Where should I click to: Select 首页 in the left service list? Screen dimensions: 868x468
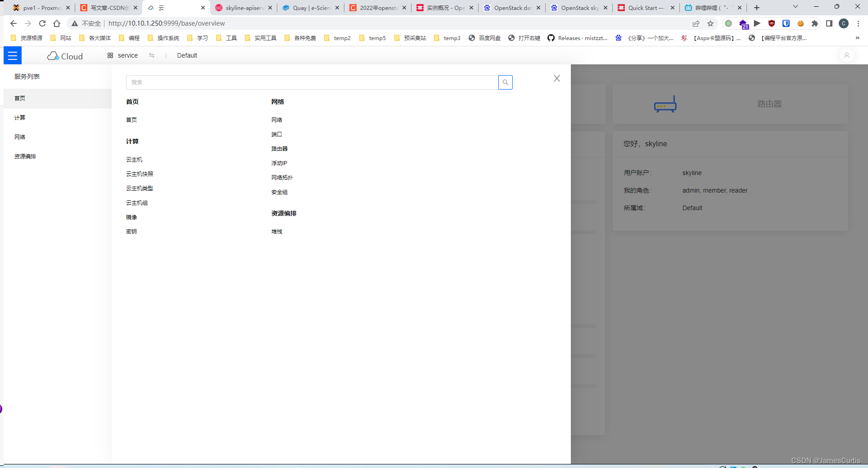click(58, 98)
